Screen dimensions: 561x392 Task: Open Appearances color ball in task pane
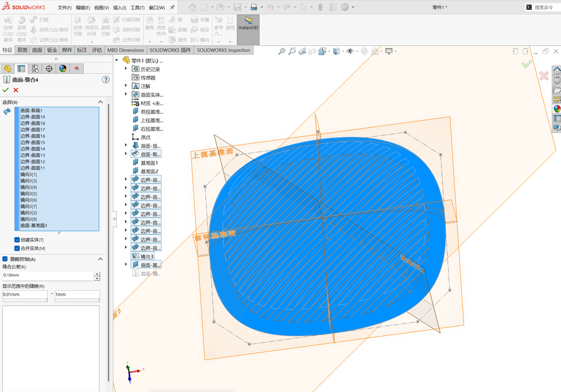[x=557, y=108]
